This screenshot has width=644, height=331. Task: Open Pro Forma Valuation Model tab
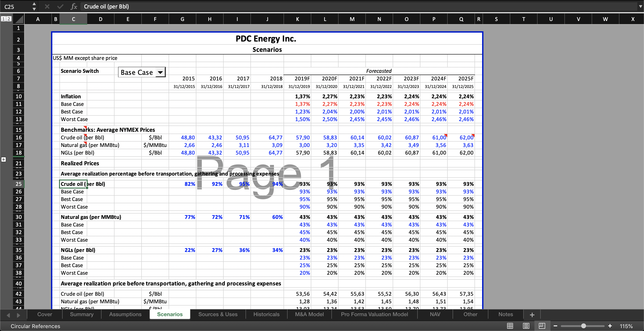(374, 314)
